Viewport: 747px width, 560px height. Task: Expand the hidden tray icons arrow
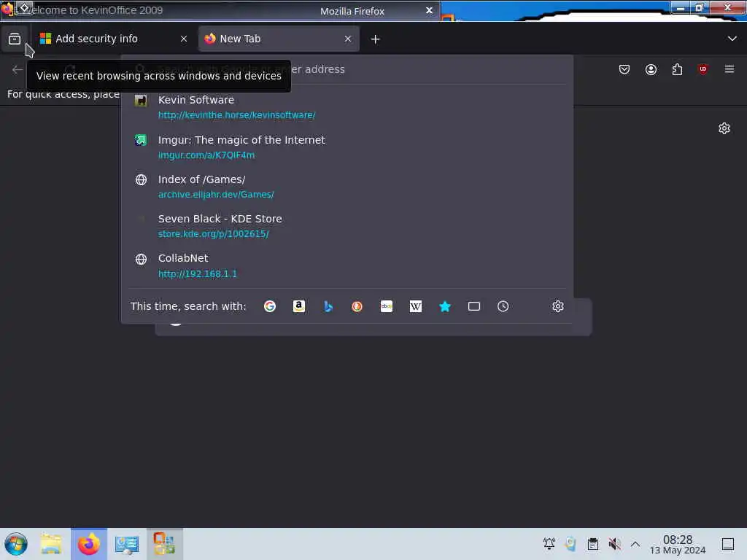coord(635,544)
